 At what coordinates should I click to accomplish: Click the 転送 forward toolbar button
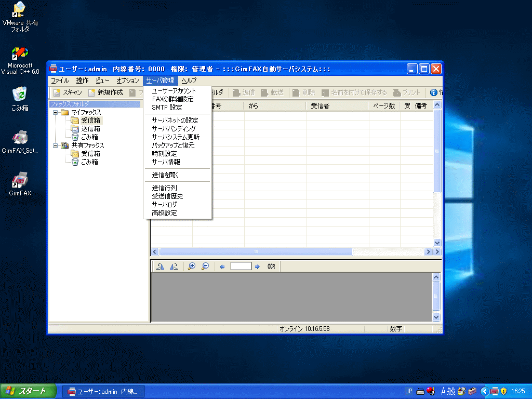(x=272, y=92)
